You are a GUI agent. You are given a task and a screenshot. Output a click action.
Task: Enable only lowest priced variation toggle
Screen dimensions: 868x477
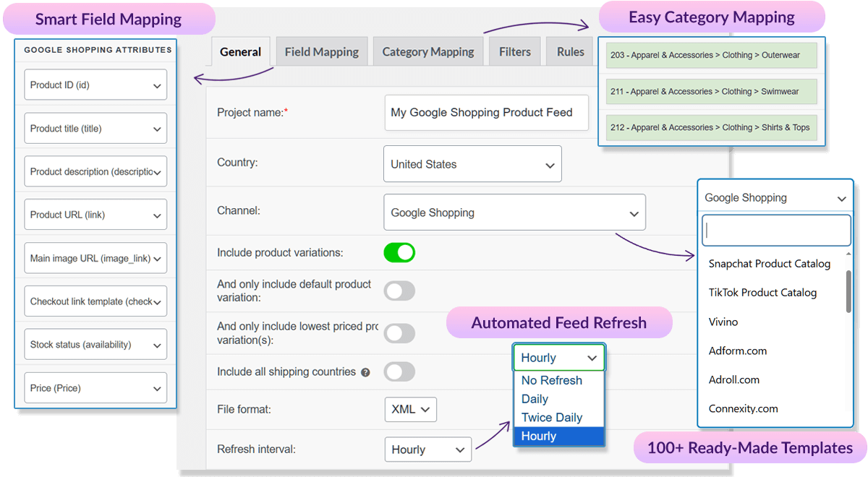(x=399, y=333)
